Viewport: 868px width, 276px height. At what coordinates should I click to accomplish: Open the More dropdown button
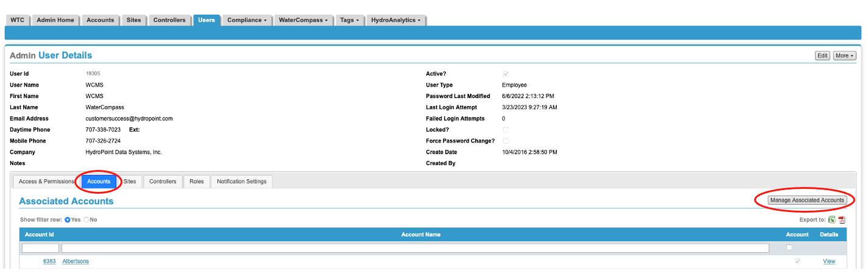click(x=844, y=55)
